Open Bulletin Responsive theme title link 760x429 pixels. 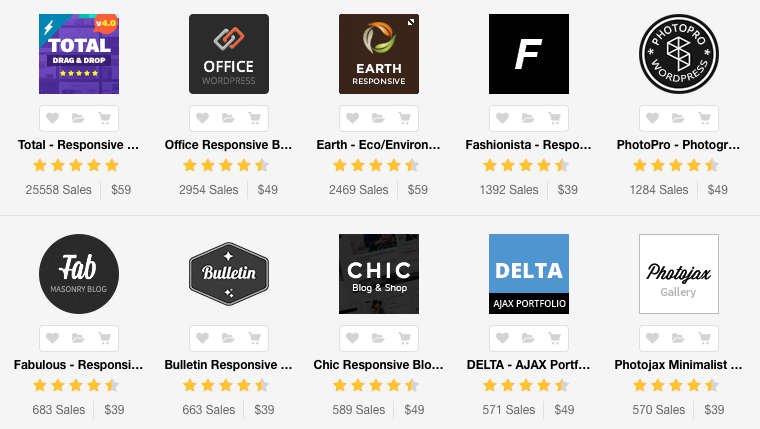click(x=229, y=364)
